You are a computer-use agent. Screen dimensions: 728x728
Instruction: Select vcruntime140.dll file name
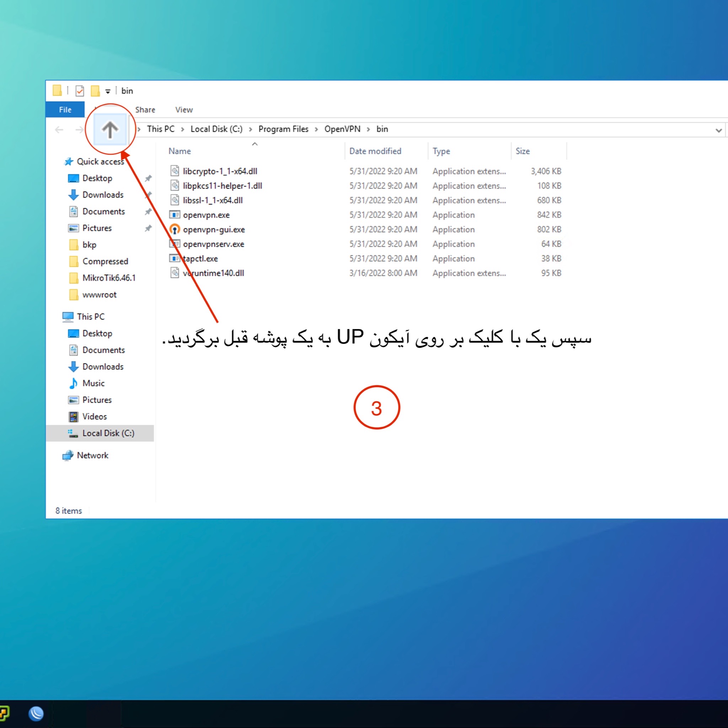[213, 273]
